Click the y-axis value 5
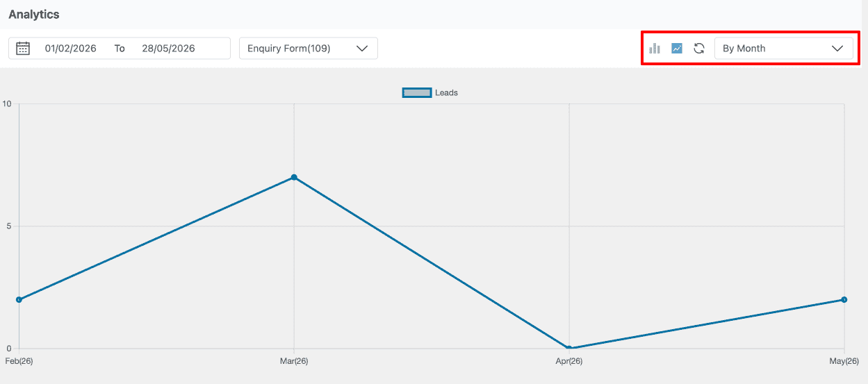Screen dimensions: 868x384 pyautogui.click(x=9, y=226)
